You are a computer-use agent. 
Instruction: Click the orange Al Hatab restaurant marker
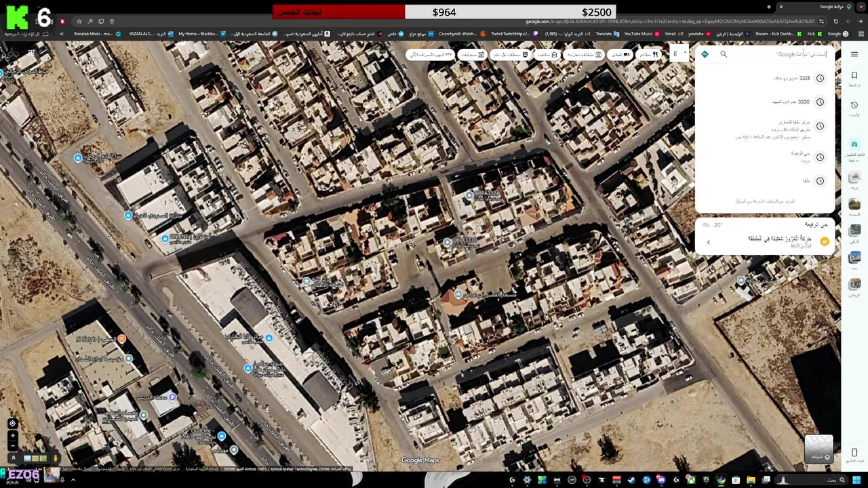121,338
